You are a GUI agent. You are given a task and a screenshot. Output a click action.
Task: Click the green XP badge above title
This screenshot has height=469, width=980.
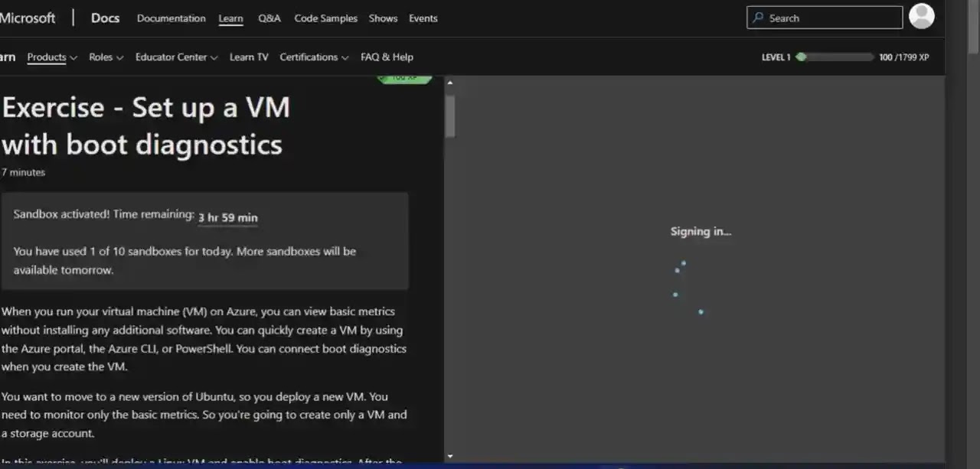(x=405, y=79)
